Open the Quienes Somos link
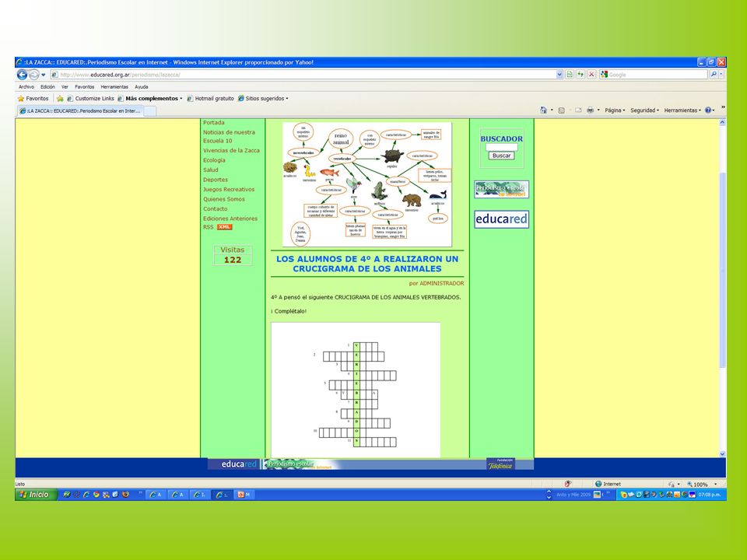747x560 pixels. point(224,200)
